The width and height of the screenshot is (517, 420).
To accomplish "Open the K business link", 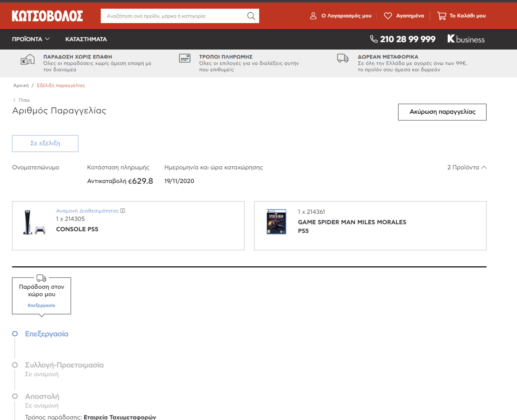I will coord(466,39).
